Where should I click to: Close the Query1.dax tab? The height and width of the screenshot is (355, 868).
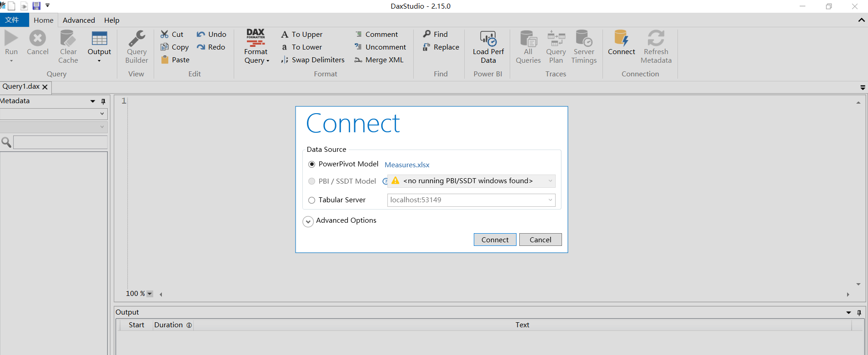click(x=45, y=87)
